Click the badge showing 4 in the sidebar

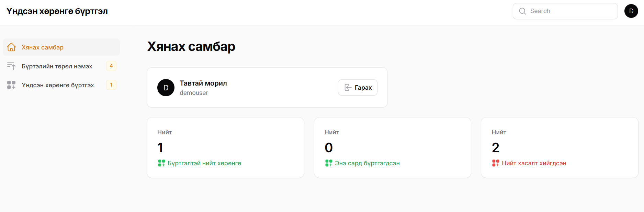[111, 66]
